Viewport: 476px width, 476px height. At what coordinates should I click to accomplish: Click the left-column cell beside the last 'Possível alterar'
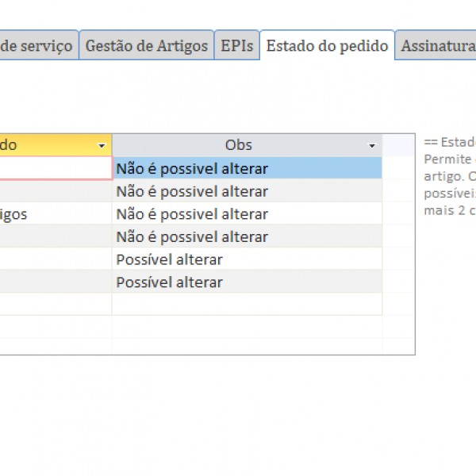point(55,282)
